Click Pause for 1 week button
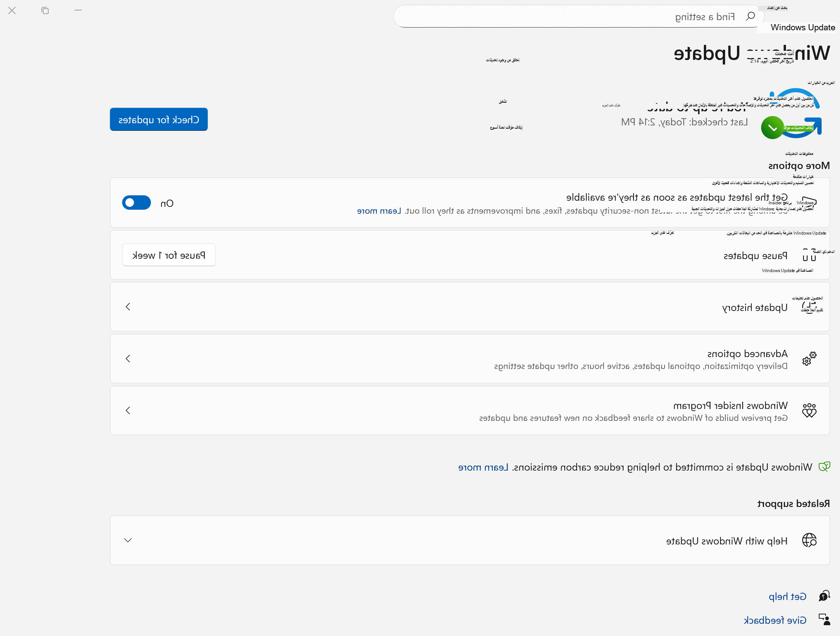This screenshot has width=840, height=636. pyautogui.click(x=169, y=255)
